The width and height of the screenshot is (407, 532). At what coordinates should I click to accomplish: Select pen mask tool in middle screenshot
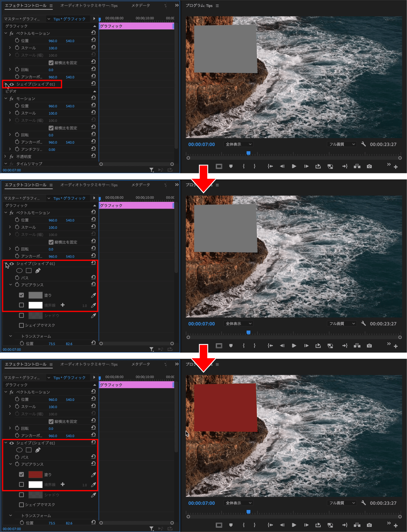pos(38,270)
